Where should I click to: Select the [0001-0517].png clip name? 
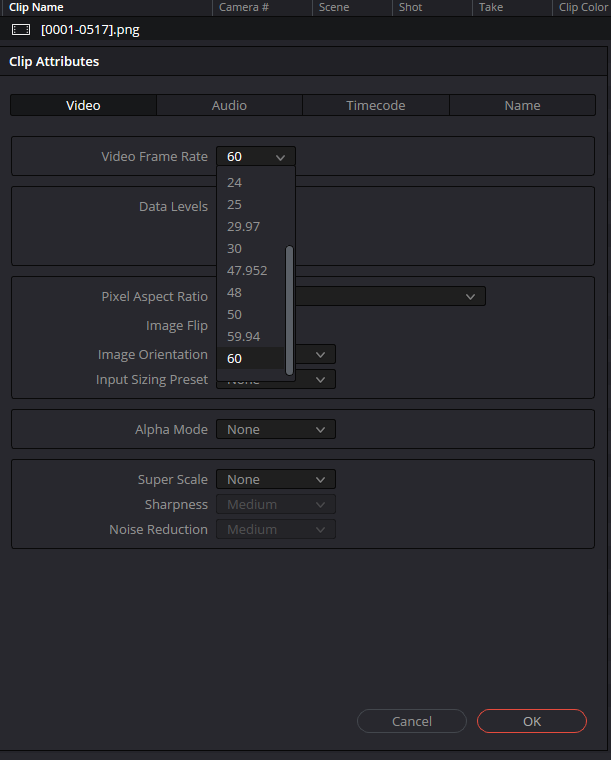90,30
